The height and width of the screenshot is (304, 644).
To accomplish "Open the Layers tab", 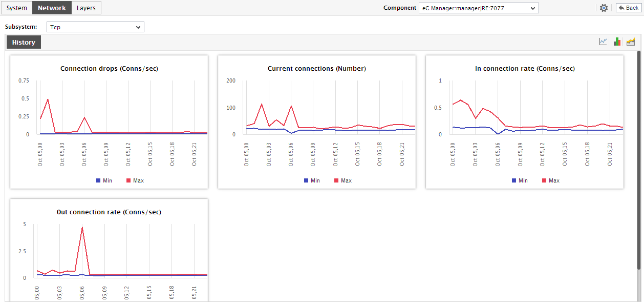I will pyautogui.click(x=86, y=8).
